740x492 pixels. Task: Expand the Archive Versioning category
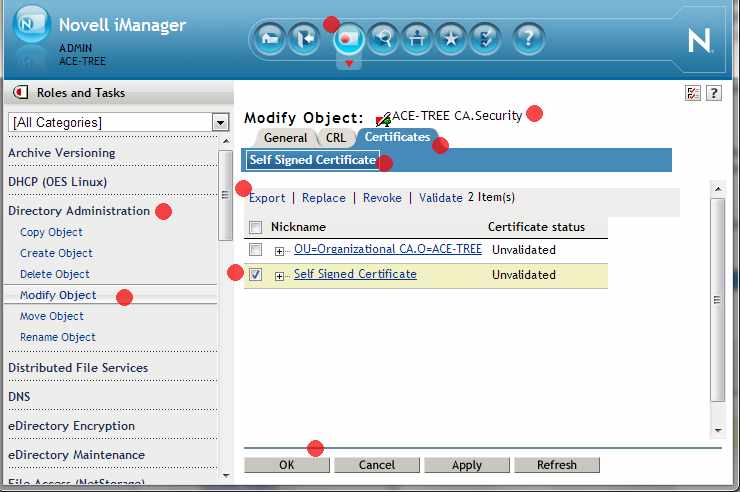tap(62, 153)
